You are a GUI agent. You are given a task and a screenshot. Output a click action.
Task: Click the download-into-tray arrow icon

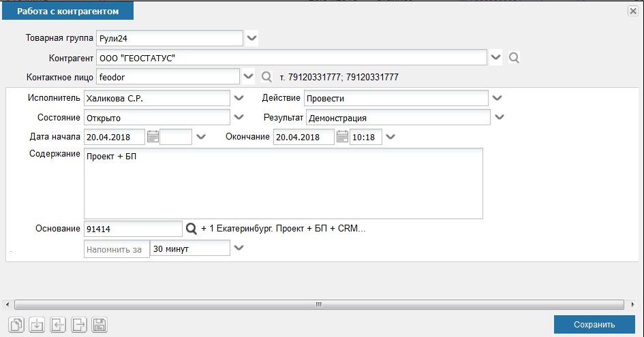click(x=37, y=325)
